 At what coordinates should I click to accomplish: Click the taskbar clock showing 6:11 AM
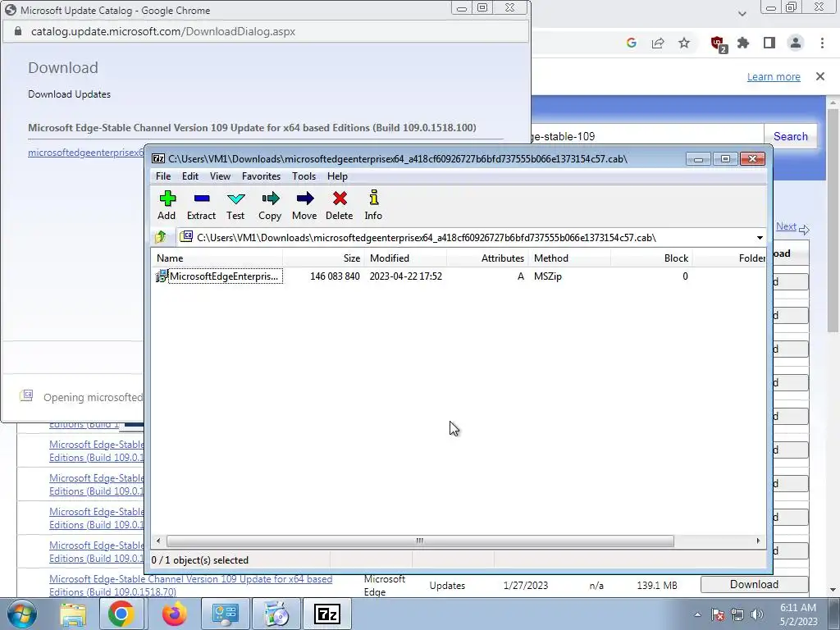pyautogui.click(x=798, y=614)
